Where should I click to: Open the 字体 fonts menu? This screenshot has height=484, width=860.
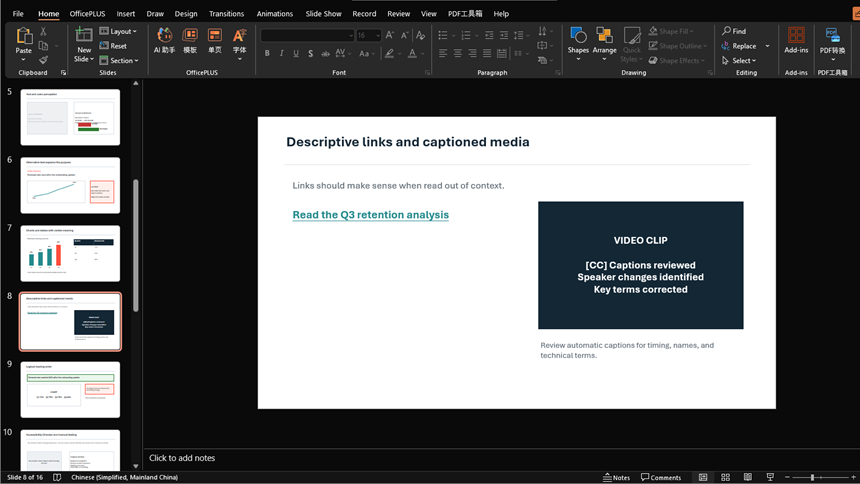click(240, 44)
